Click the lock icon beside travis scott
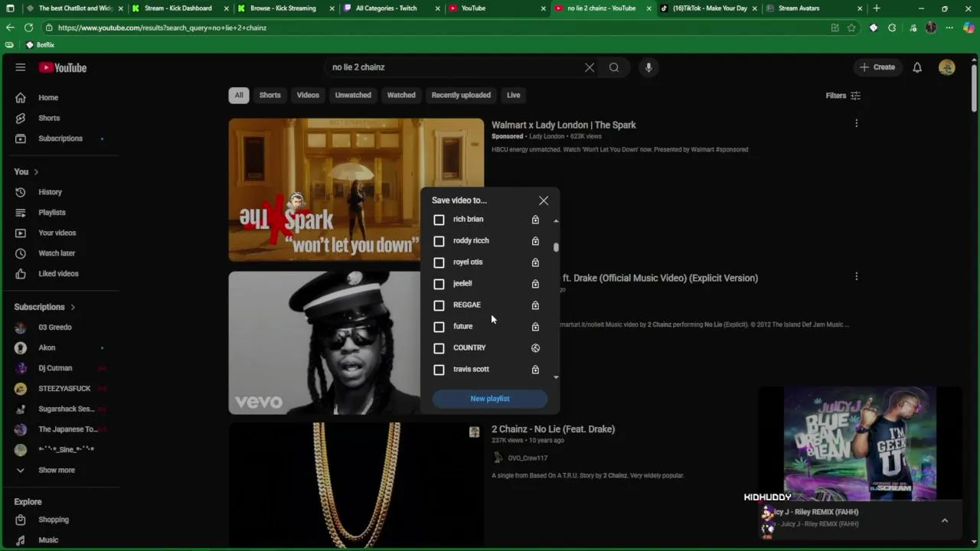The height and width of the screenshot is (551, 980). (x=535, y=370)
